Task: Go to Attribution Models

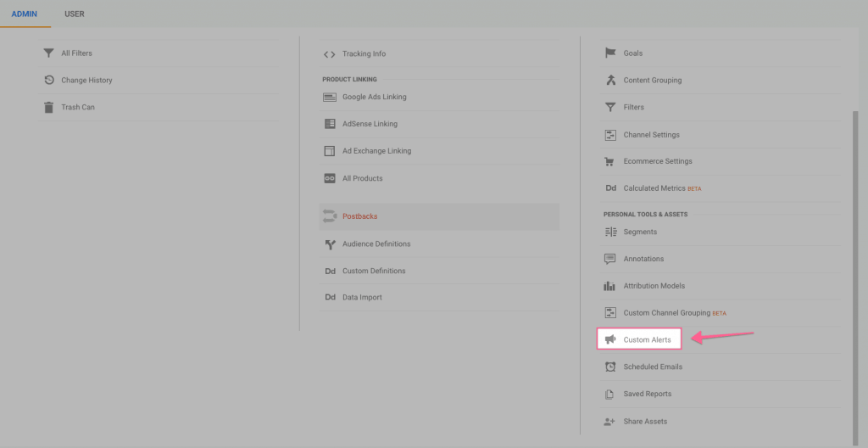Action: [654, 286]
